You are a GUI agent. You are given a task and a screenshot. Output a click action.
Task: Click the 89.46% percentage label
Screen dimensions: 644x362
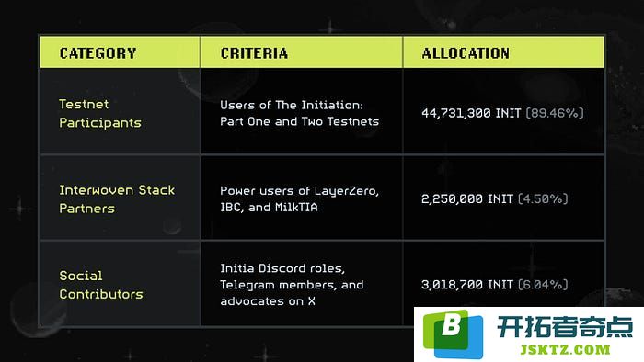click(x=555, y=113)
